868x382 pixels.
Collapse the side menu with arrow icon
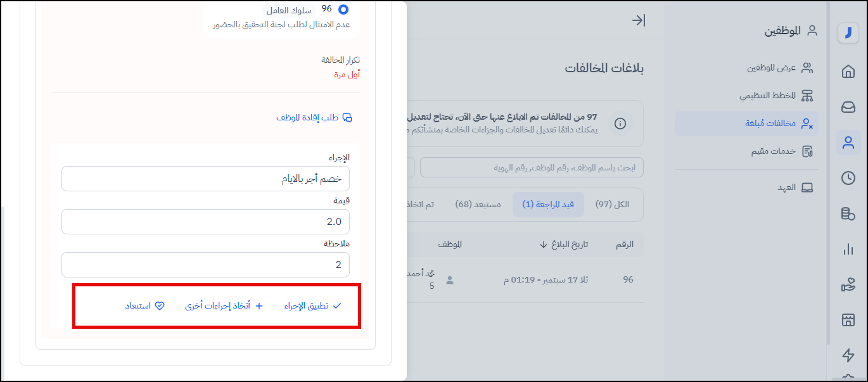[638, 20]
